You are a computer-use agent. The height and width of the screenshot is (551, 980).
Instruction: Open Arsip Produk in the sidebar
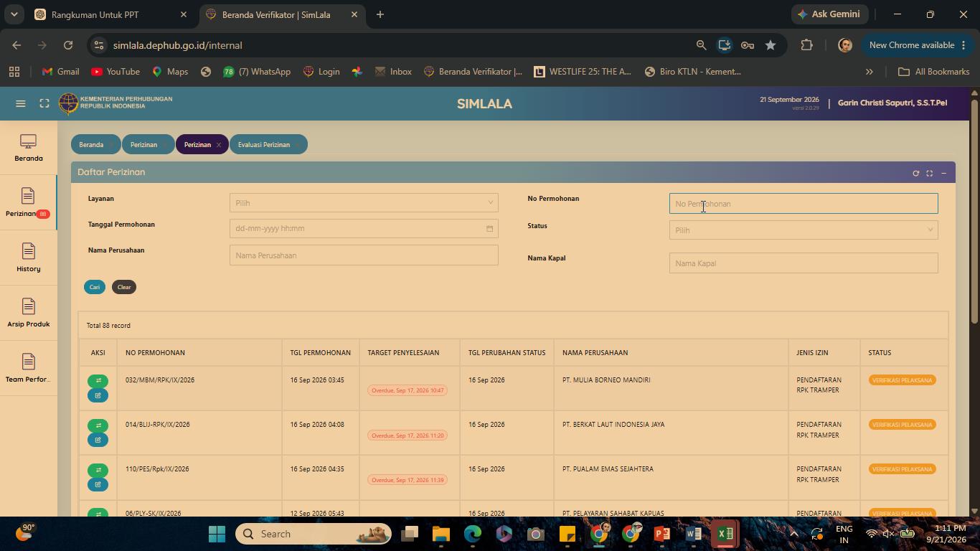coord(29,314)
